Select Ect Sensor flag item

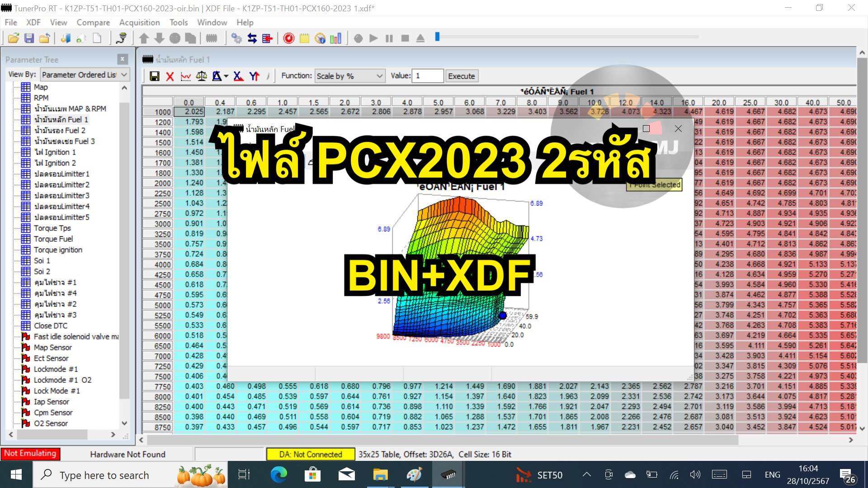point(51,358)
